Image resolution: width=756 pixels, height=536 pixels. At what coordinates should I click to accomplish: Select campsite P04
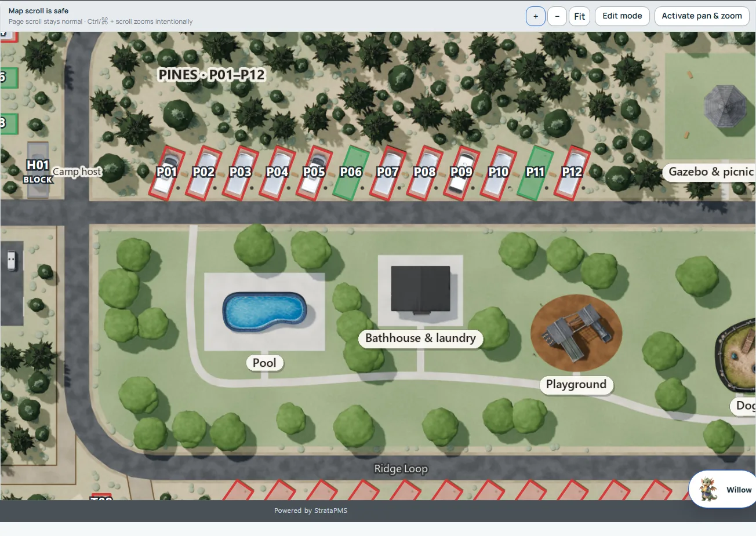coord(277,173)
